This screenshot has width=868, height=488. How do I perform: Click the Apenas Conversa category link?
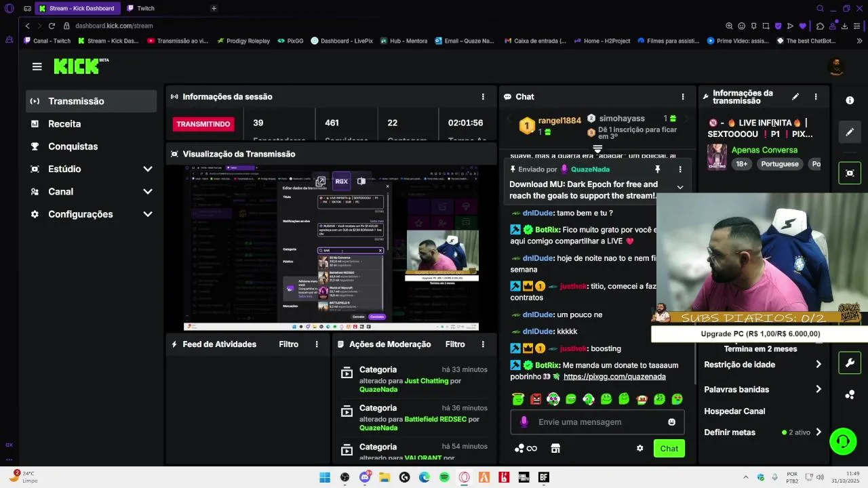point(764,150)
